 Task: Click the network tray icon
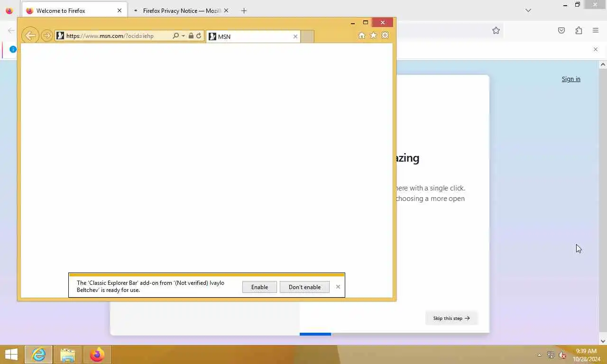(x=551, y=355)
